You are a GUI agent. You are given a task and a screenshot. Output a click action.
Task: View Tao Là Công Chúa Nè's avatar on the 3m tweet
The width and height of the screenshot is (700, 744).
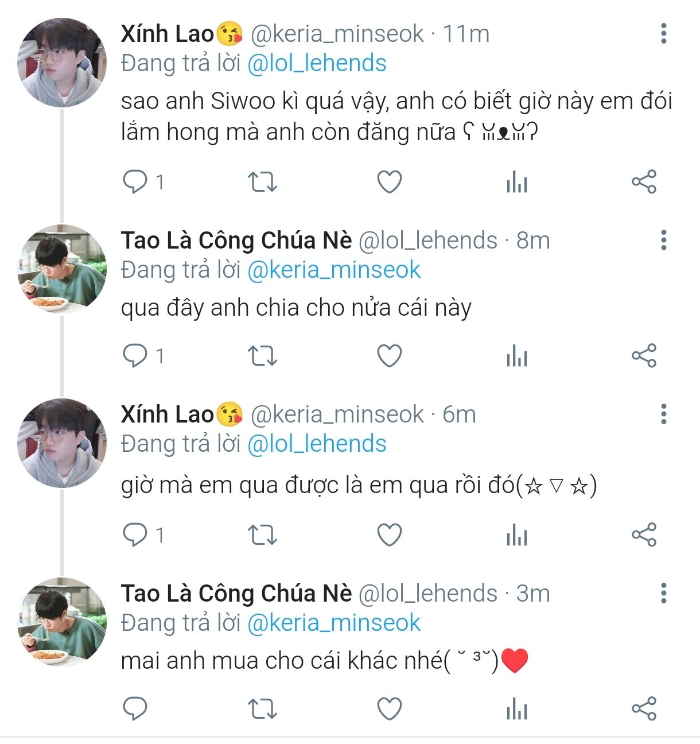tap(62, 622)
